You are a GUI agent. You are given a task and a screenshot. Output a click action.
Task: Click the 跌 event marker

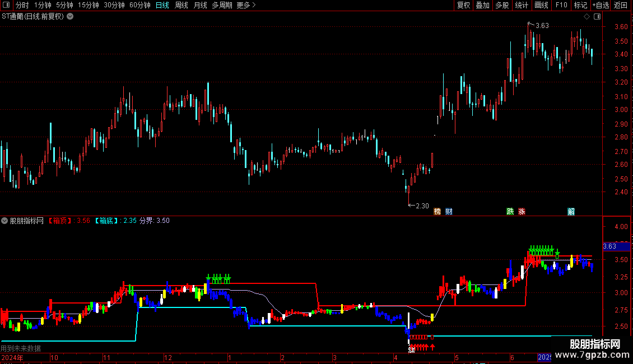tap(510, 212)
